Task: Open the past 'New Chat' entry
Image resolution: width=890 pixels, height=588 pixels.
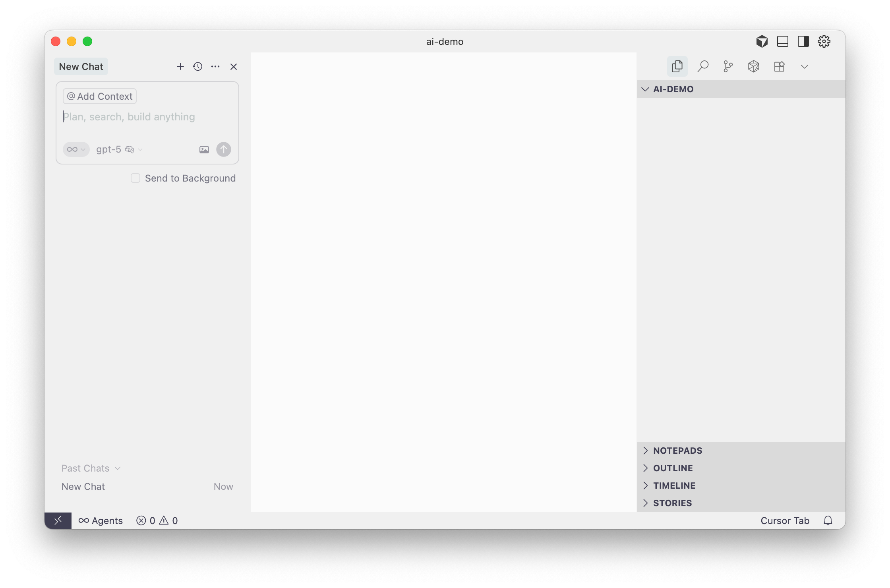Action: (x=147, y=486)
